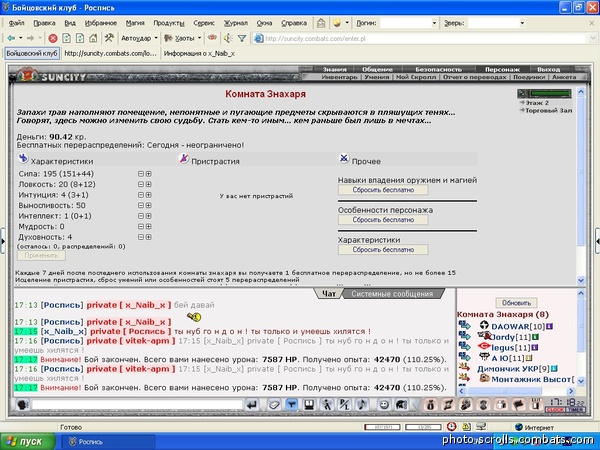Click the Обновить button in player list

pyautogui.click(x=516, y=303)
